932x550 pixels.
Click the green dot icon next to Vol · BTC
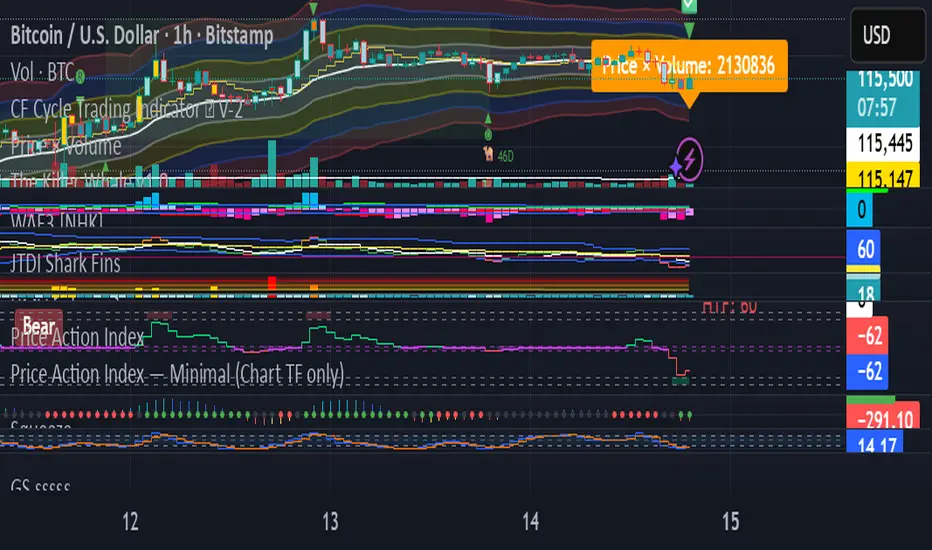pos(80,76)
